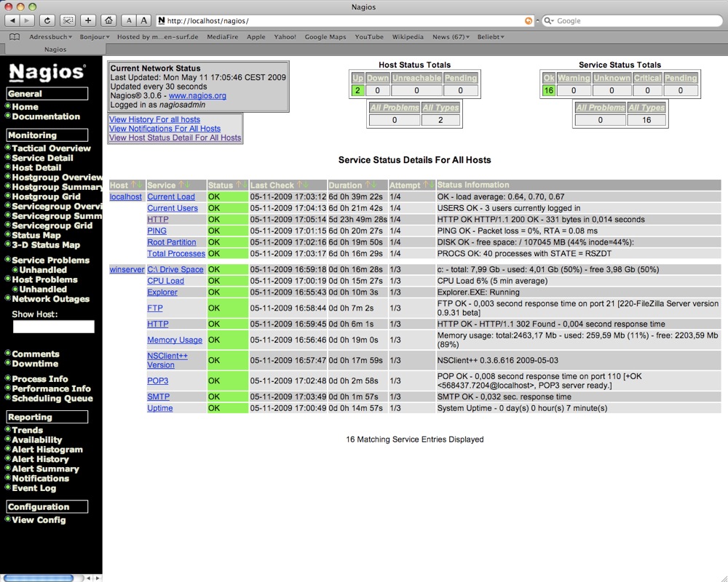Sort Attempt column descending with down arrow

[x=431, y=185]
